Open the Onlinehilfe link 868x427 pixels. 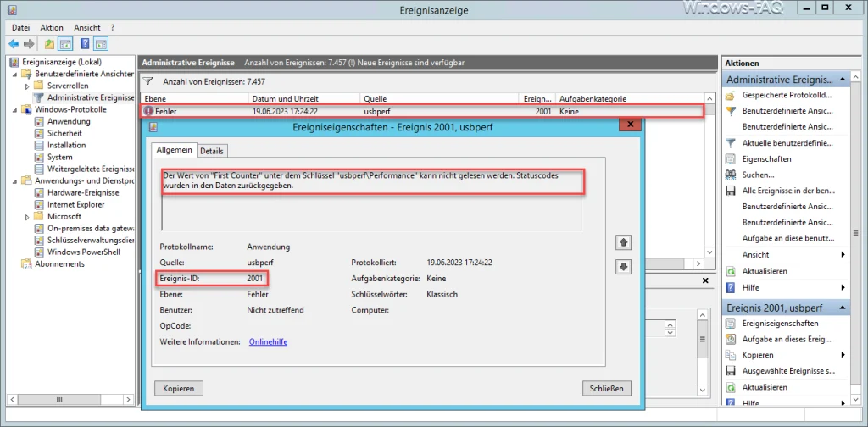coord(268,341)
